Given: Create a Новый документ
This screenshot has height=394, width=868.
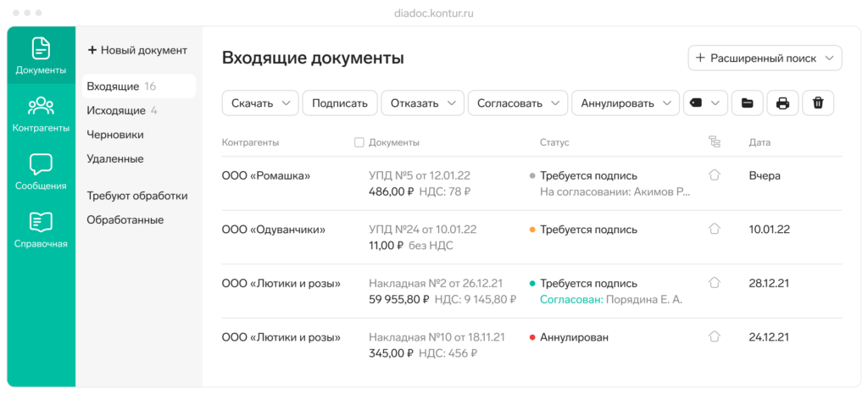Looking at the screenshot, I should click(137, 50).
